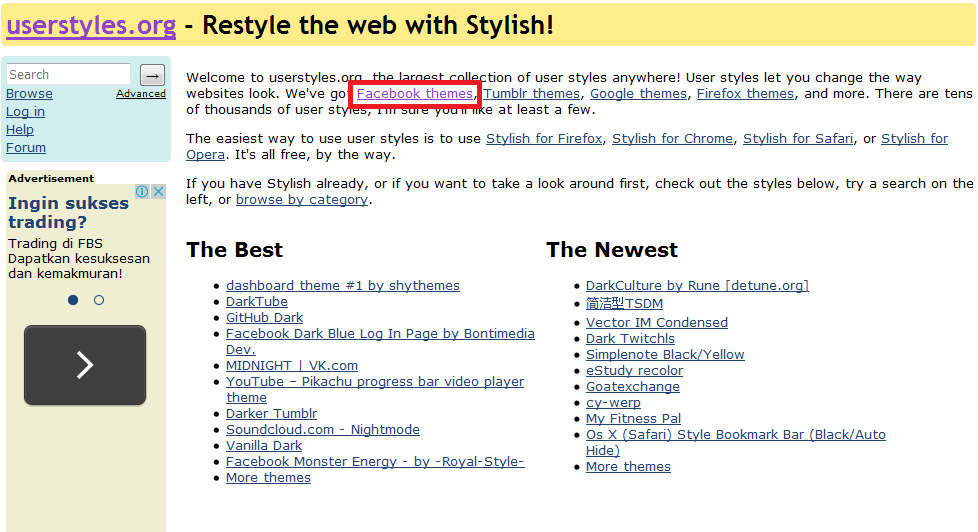
Task: Follow Stylish for Firefox link
Action: (x=545, y=138)
